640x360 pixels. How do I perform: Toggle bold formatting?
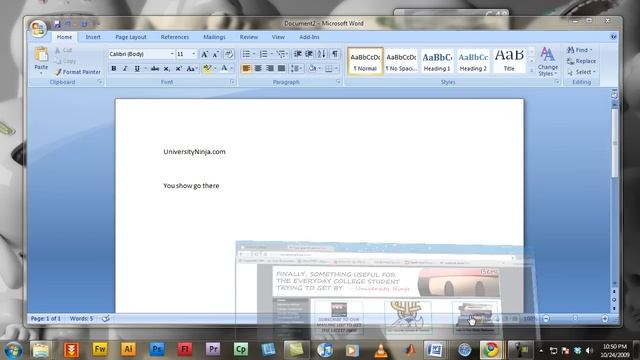point(113,69)
